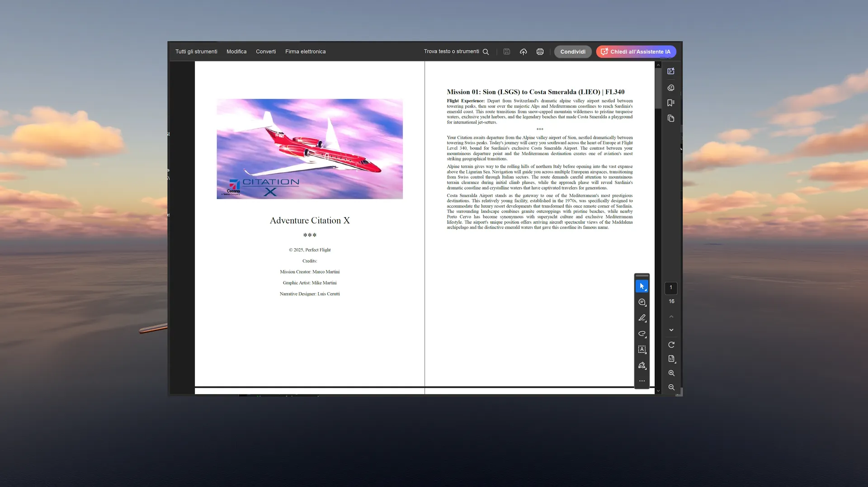Open the page display fit options
Screen dimensions: 868x487
point(671,359)
